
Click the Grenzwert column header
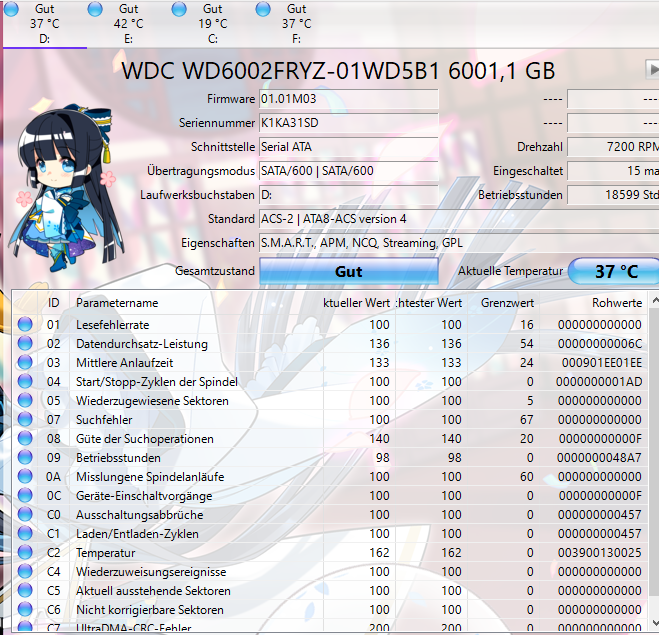click(503, 303)
